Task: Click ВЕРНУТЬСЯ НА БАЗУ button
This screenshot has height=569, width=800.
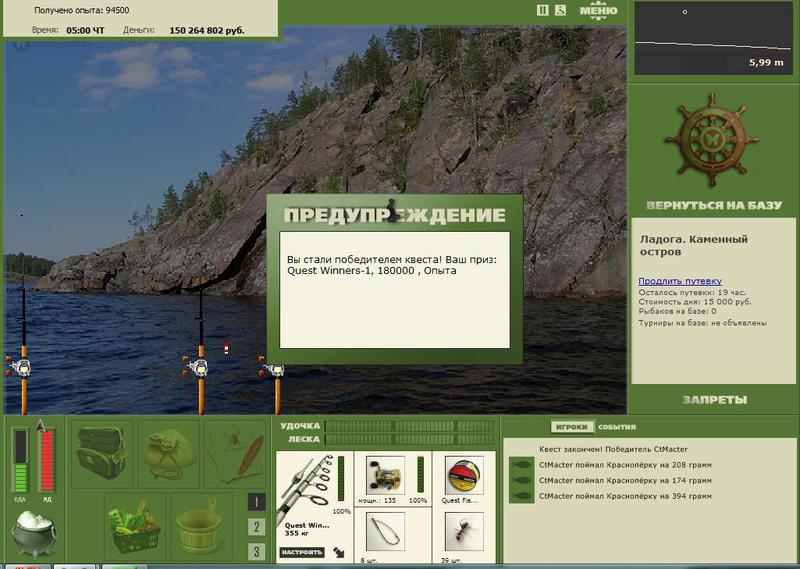Action: 714,205
